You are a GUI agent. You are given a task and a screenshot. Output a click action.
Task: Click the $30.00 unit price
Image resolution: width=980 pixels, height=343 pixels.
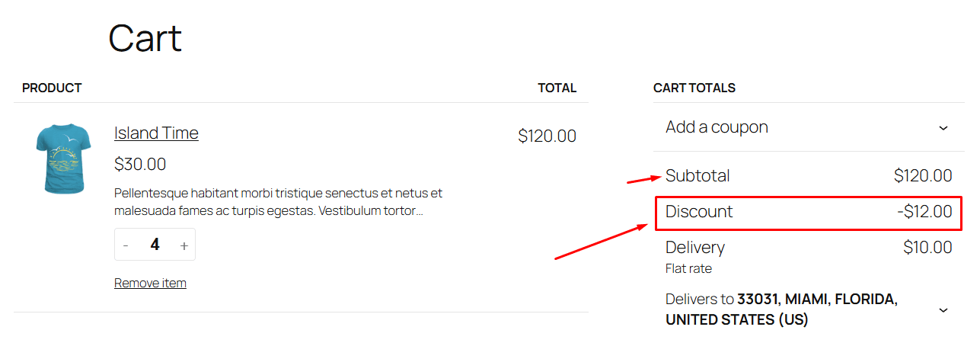pos(140,164)
